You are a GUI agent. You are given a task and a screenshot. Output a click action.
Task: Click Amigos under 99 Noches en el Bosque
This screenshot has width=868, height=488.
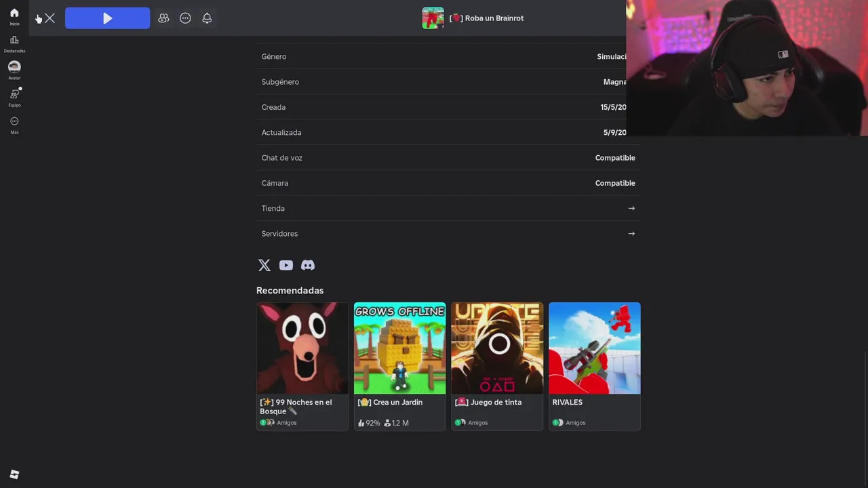[x=286, y=423]
